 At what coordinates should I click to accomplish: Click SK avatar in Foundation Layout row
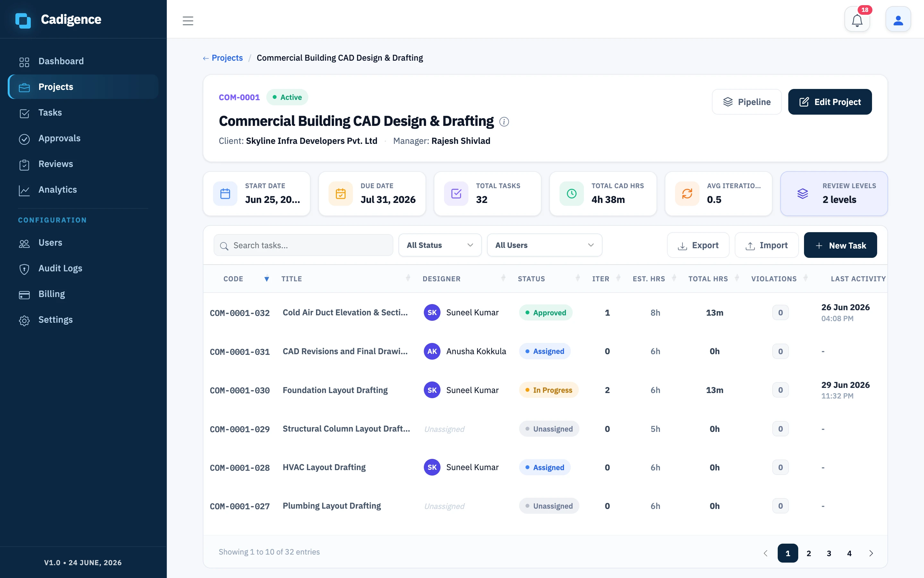432,390
